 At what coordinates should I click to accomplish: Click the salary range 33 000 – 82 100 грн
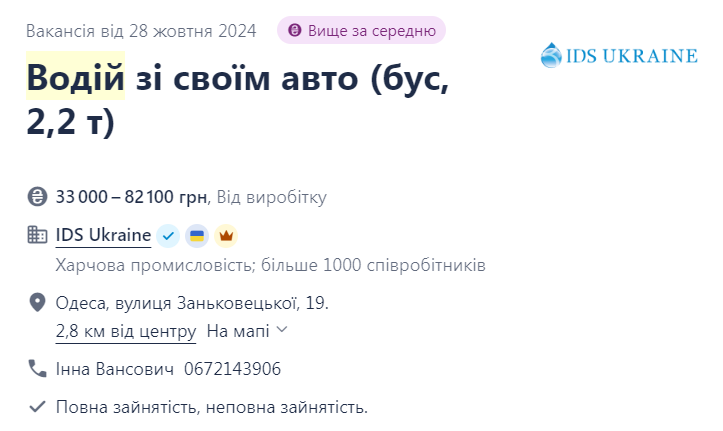coord(131,197)
